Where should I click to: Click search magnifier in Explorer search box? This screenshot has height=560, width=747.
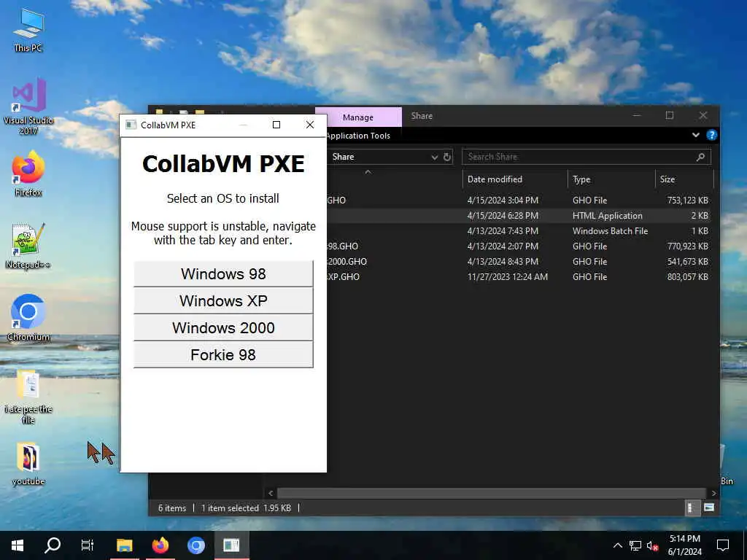pyautogui.click(x=700, y=157)
